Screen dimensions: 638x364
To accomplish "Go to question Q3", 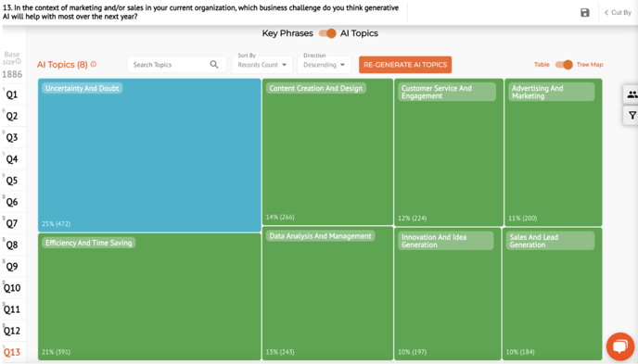I will 12,138.
